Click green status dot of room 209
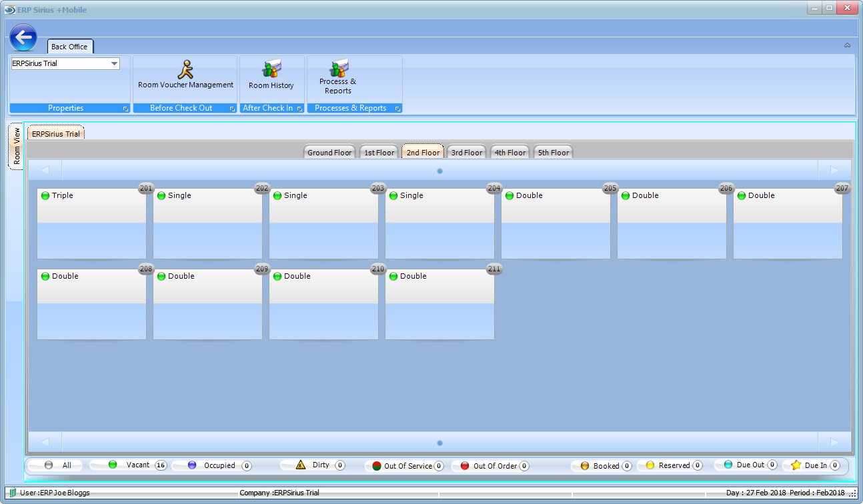This screenshot has width=863, height=504. pos(161,276)
